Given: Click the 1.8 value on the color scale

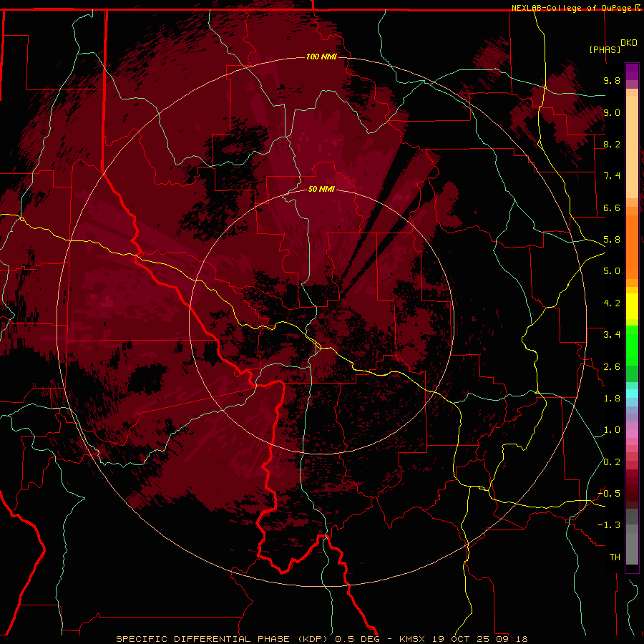Looking at the screenshot, I should click(x=612, y=399).
